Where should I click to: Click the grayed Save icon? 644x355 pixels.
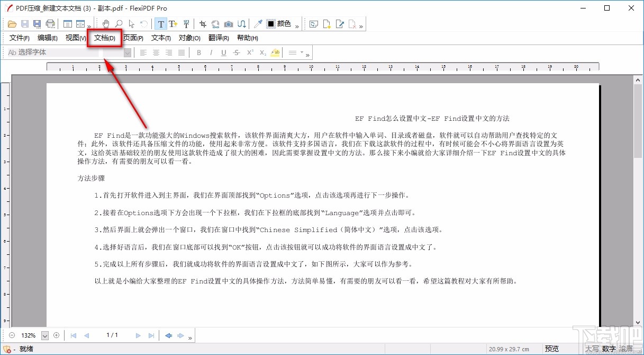[x=25, y=24]
